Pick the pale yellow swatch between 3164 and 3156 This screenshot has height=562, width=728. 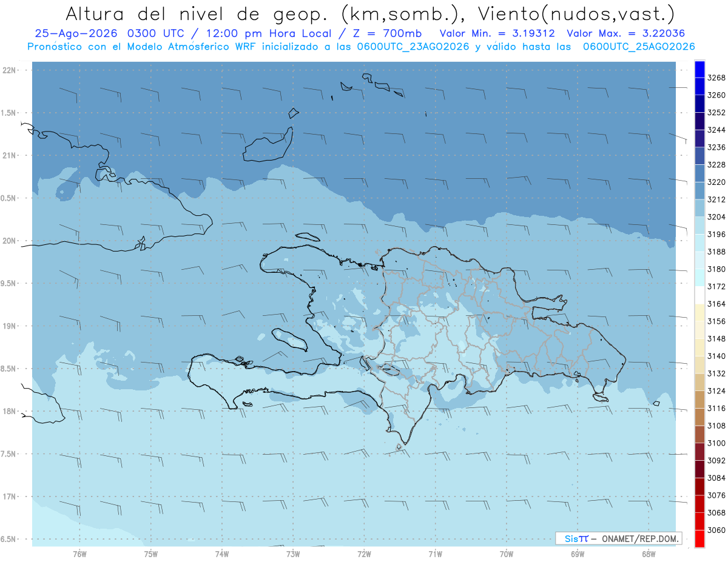click(x=699, y=312)
